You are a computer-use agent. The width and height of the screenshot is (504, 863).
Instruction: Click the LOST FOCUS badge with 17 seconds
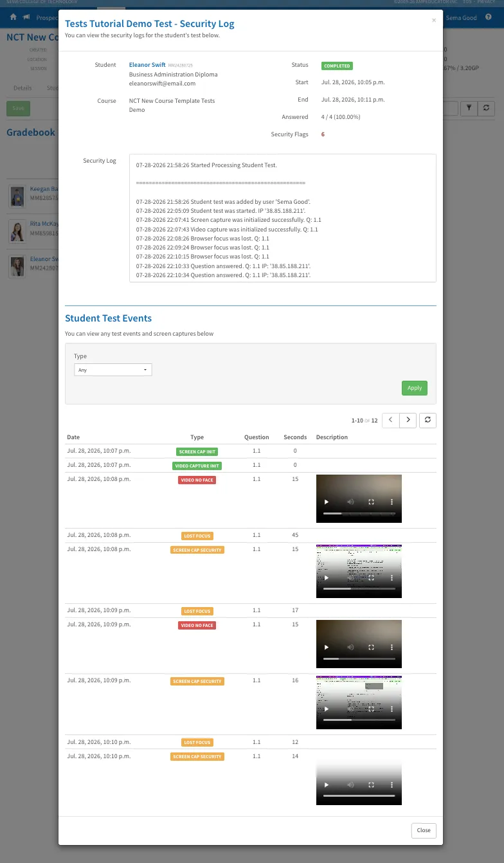click(x=197, y=612)
